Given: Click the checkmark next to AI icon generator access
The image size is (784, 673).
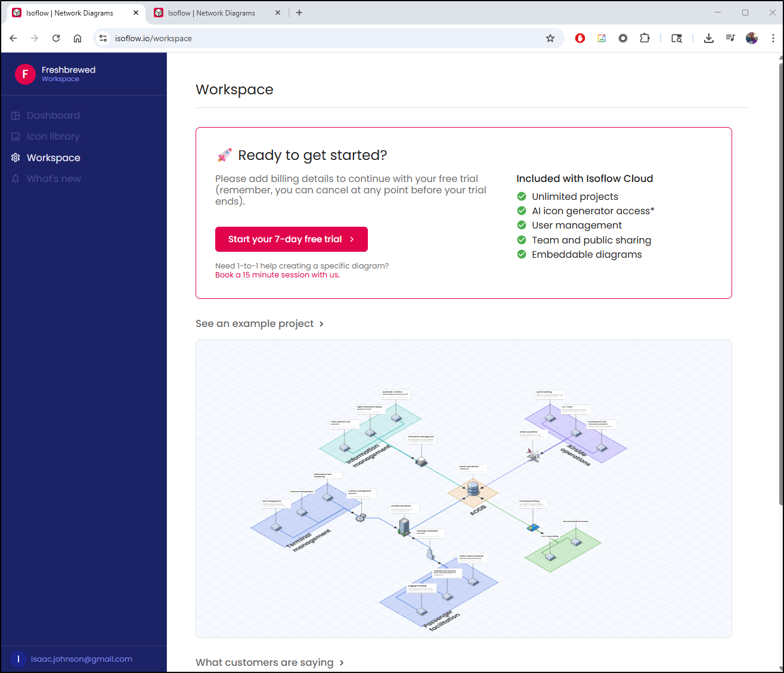Looking at the screenshot, I should tap(522, 211).
